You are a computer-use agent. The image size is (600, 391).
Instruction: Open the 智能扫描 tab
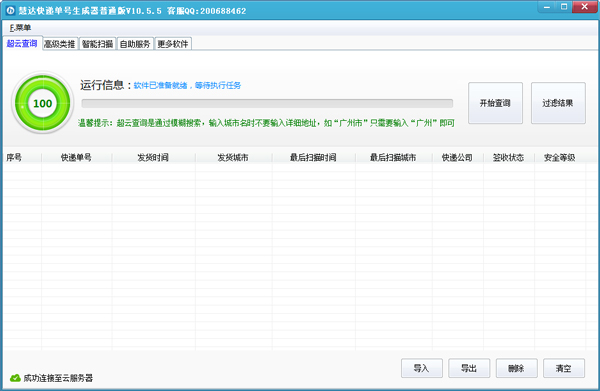(97, 44)
